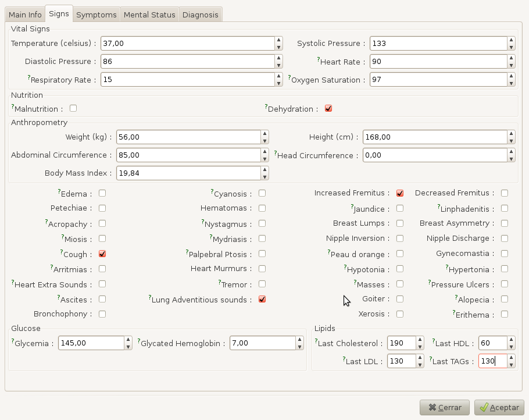The width and height of the screenshot is (529, 420).
Task: Go to the Mental Status tab
Action: tap(149, 15)
